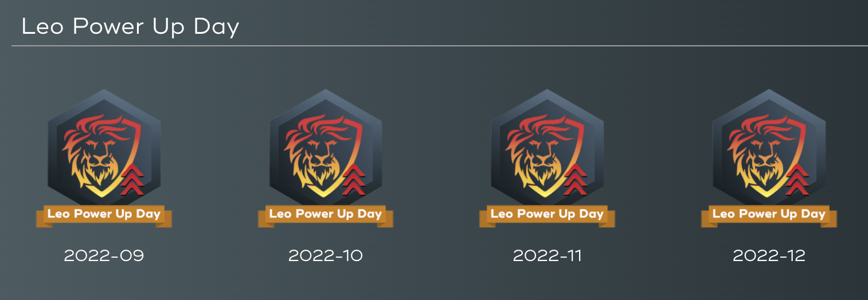
Task: Click the divider line under the heading
Action: [x=440, y=45]
